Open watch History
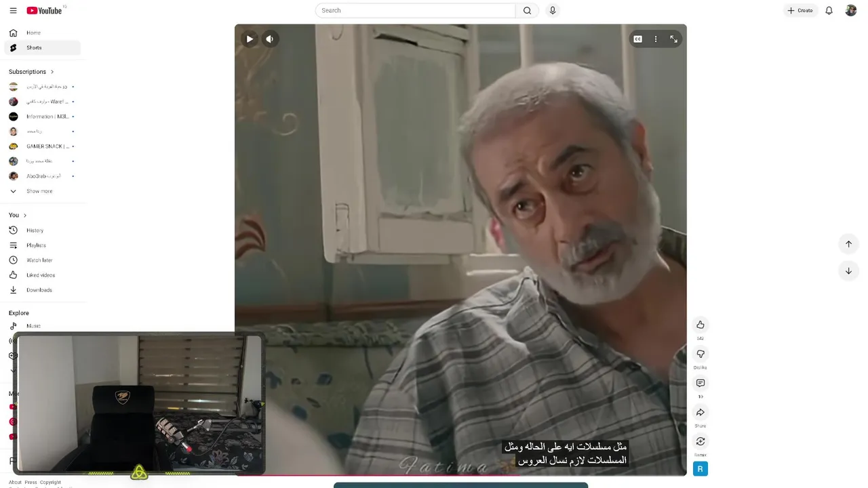This screenshot has width=868, height=488. [42, 230]
